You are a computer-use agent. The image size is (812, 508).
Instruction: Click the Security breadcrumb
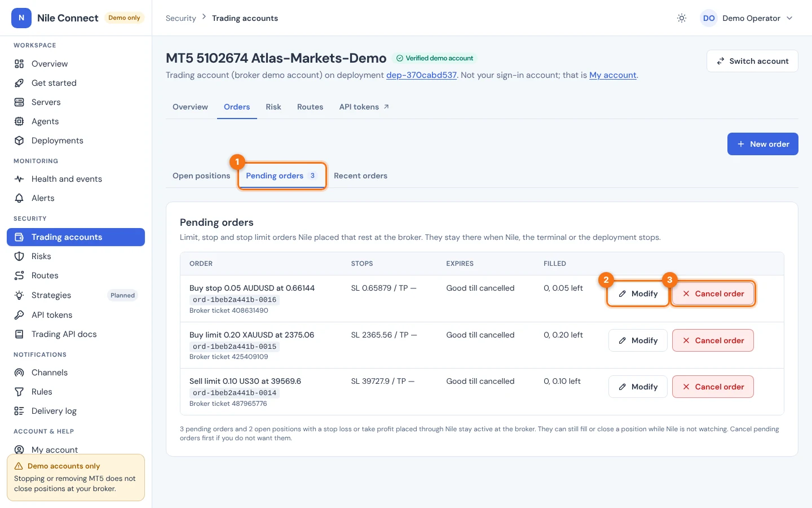click(x=181, y=18)
